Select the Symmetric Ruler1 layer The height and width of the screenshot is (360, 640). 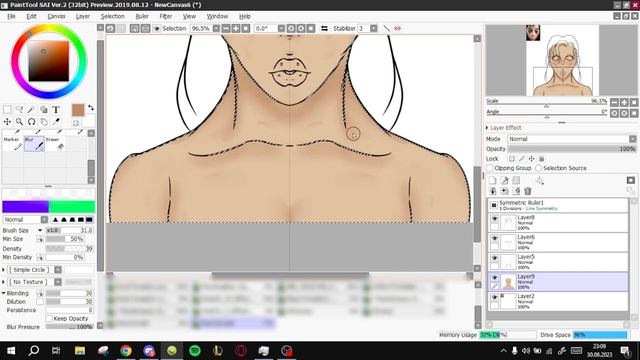point(558,205)
